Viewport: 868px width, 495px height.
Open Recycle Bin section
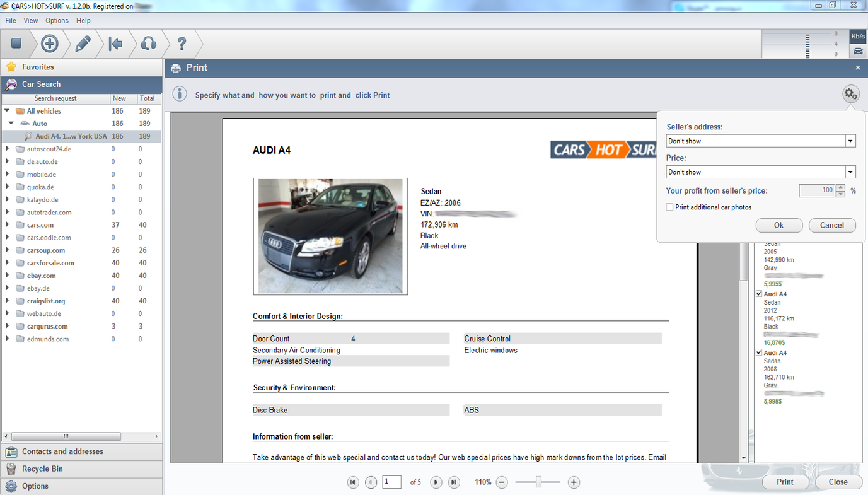tap(81, 469)
